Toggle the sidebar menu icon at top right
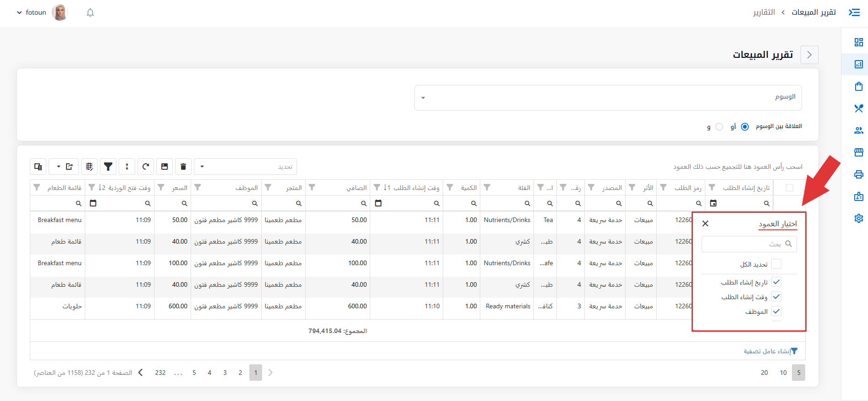Screen dimensions: 868x401 (x=854, y=12)
